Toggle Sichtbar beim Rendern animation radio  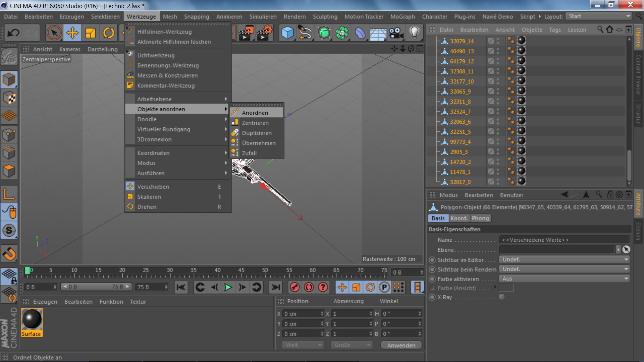(432, 269)
